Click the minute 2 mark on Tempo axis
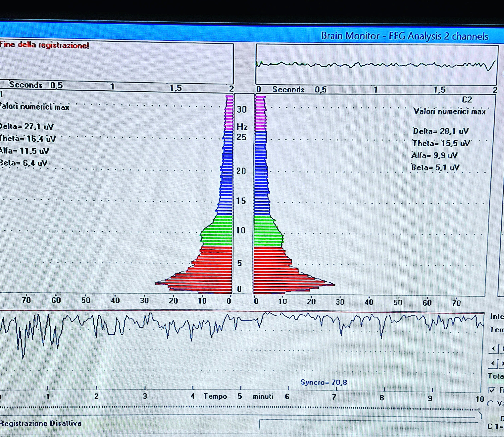This screenshot has width=504, height=437. 96,396
